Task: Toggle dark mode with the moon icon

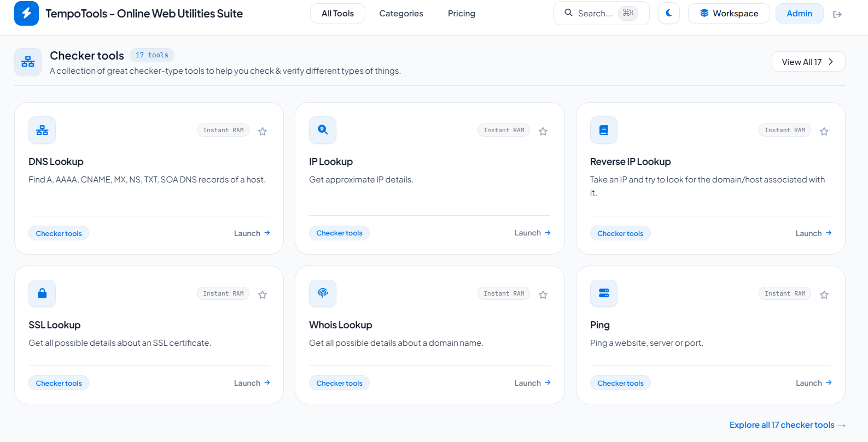Action: [x=668, y=13]
